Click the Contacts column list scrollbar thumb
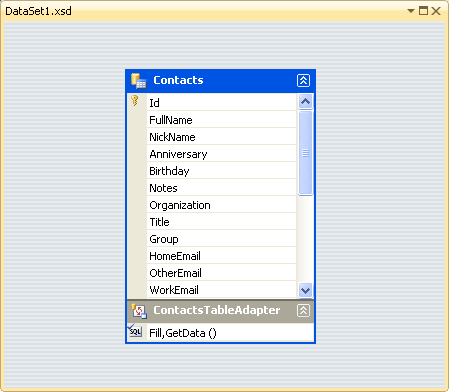The width and height of the screenshot is (449, 392). [x=305, y=153]
